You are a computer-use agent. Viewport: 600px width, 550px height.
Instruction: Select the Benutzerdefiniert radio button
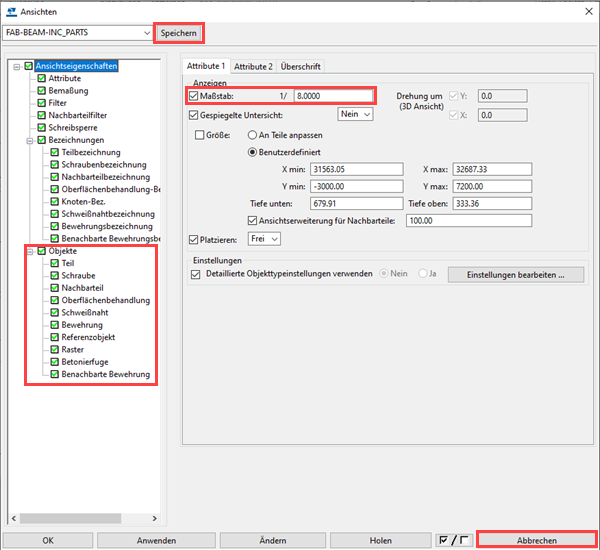pos(252,152)
